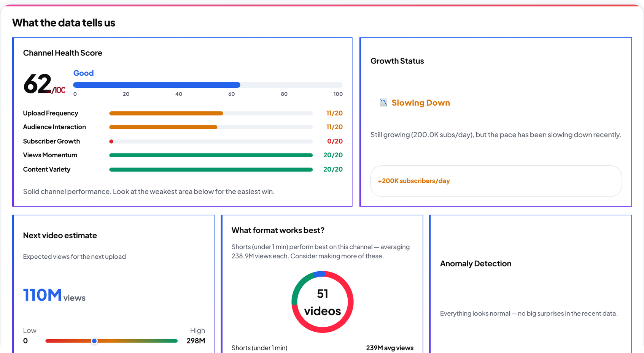Click the 110M views estimate value

click(x=54, y=295)
